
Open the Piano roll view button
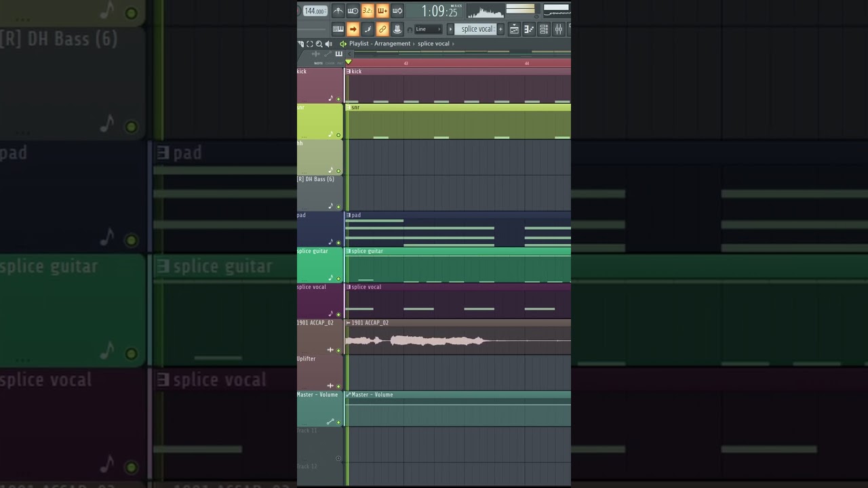click(529, 29)
